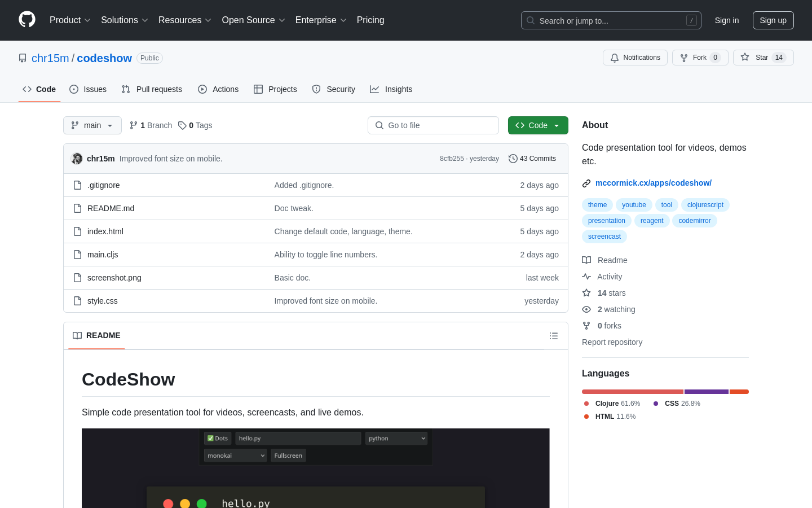Click the file icon beside index.html
Viewport: 812px width, 508px height.
78,231
